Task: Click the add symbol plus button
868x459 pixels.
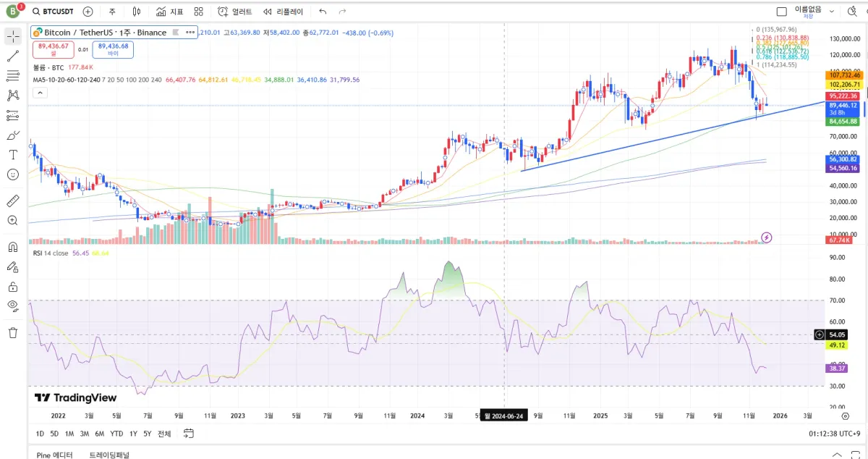Action: [x=88, y=12]
